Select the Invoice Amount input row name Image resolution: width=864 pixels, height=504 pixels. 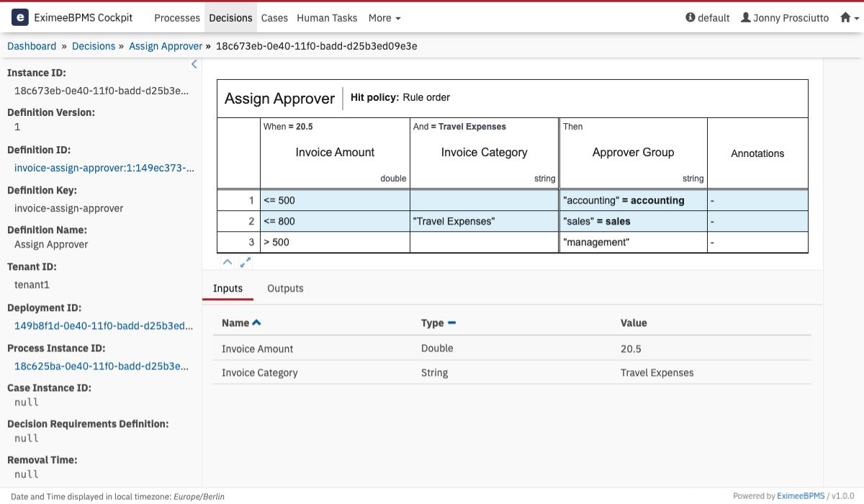click(257, 348)
